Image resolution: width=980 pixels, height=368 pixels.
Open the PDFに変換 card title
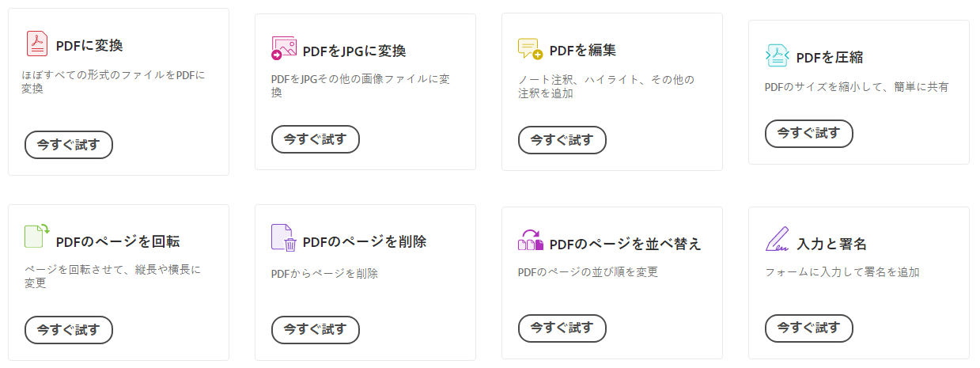click(89, 45)
